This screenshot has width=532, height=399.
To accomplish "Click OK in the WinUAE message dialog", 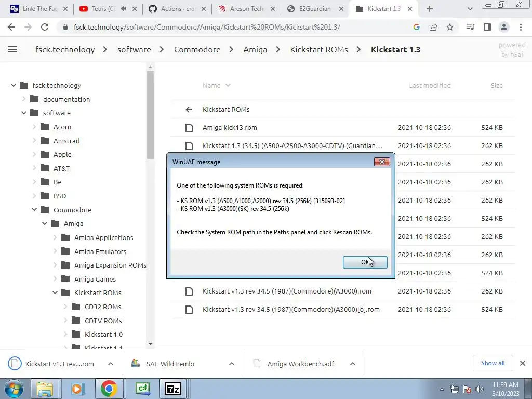I will (365, 262).
